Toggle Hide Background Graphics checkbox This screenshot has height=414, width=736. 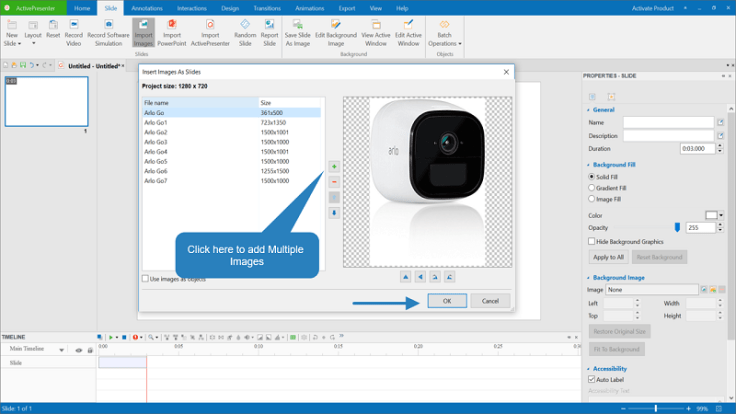pos(592,242)
